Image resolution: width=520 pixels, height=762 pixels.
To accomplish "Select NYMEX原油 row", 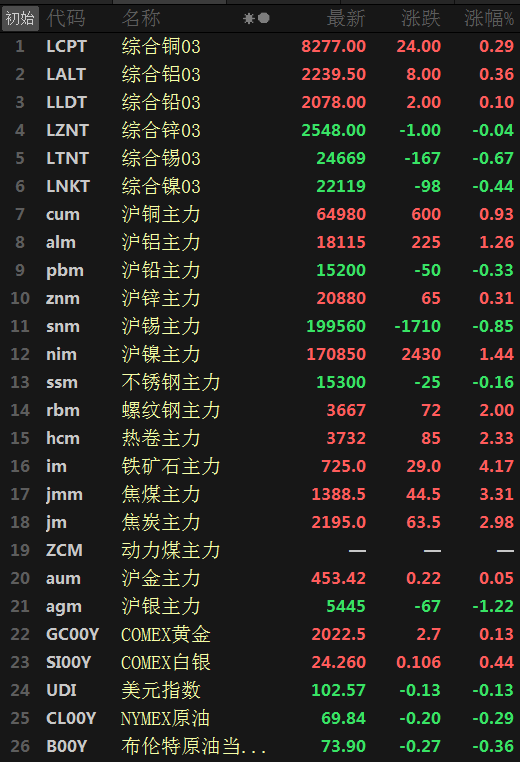I will (x=260, y=718).
